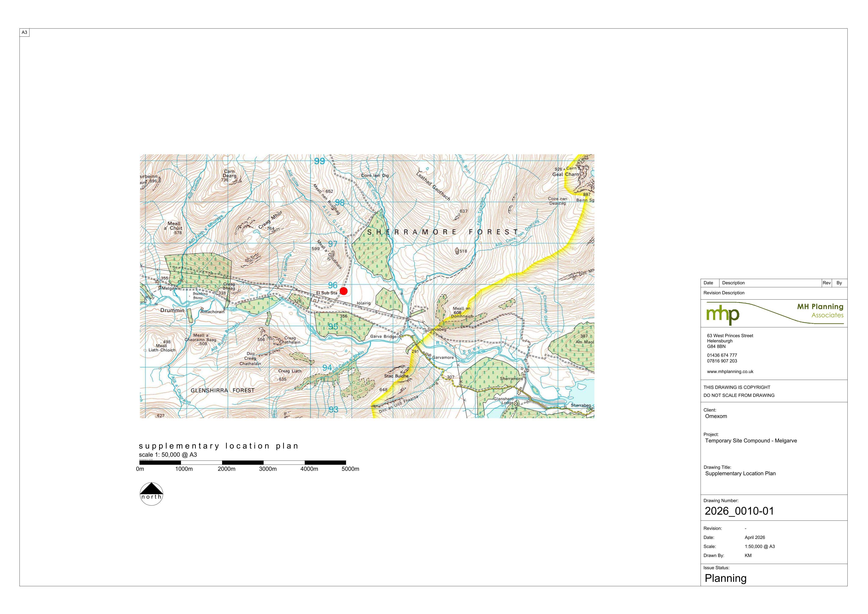Screen dimensions: 868x614
Task: Click the 'Rev' column header
Action: coord(827,283)
